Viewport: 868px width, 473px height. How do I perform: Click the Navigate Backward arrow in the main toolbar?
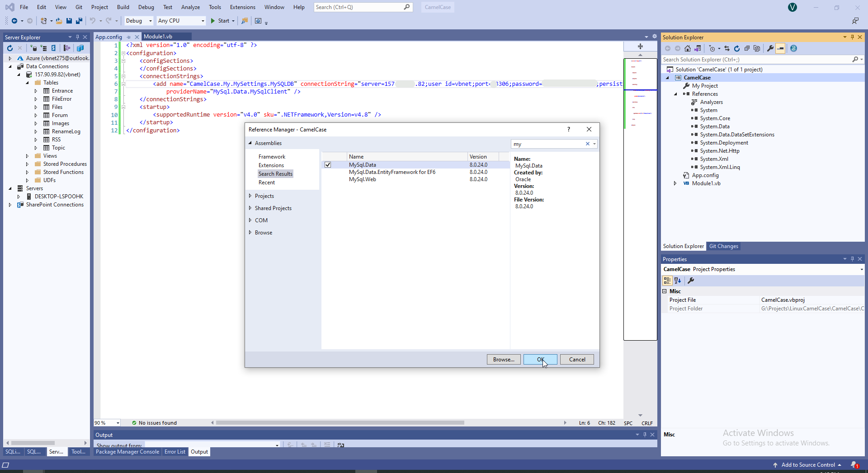coord(14,21)
